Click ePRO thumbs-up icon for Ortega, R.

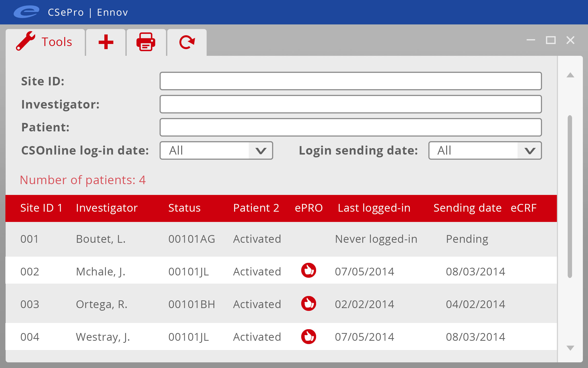309,303
